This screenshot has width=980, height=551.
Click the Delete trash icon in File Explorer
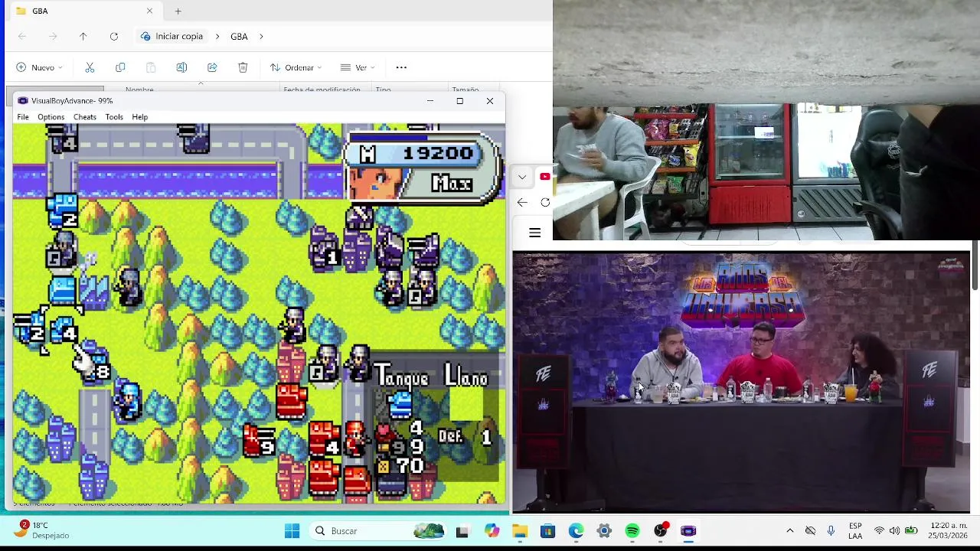pyautogui.click(x=243, y=67)
